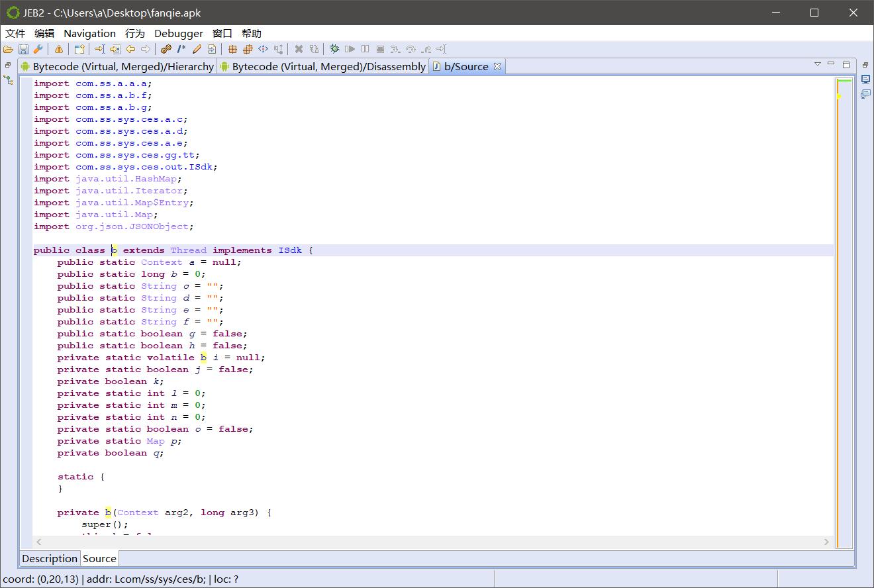Click the grey pause debugger icon
The image size is (874, 588).
tap(365, 49)
